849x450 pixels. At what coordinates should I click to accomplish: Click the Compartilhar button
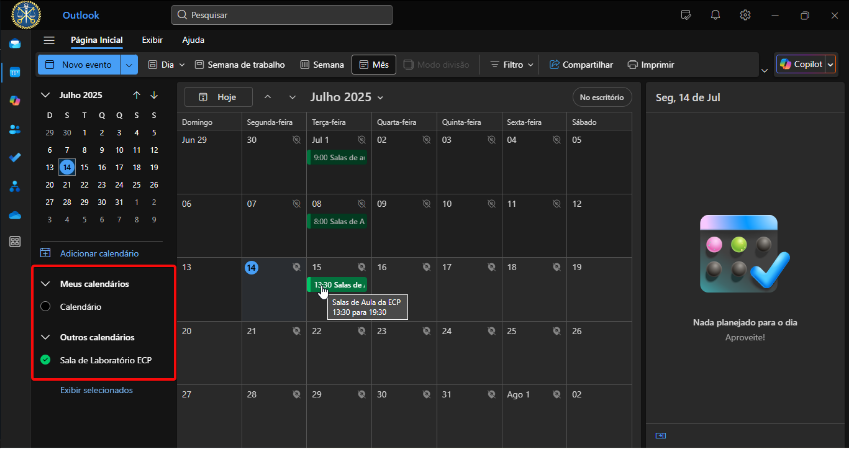pyautogui.click(x=582, y=64)
